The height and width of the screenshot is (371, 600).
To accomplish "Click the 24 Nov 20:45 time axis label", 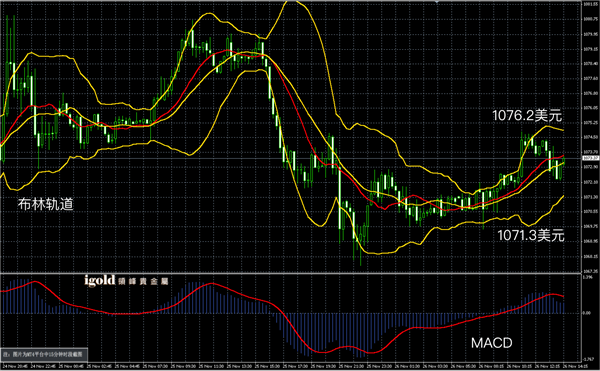I will [15, 366].
